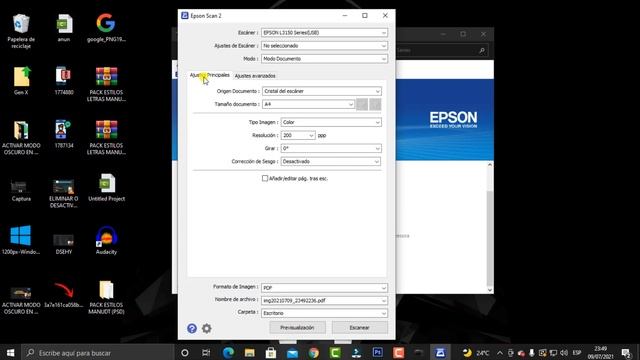The height and width of the screenshot is (360, 640).
Task: Select the Untitled Project desktop file
Action: coord(107,187)
